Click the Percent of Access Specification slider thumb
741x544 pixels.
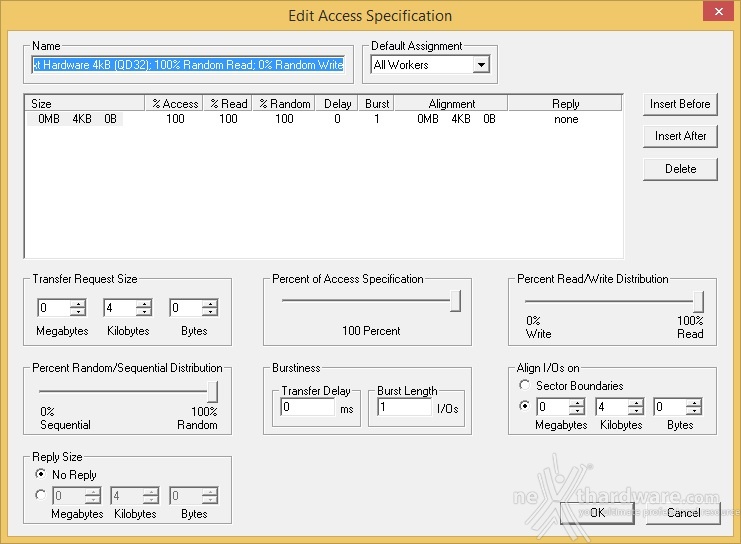tap(455, 301)
